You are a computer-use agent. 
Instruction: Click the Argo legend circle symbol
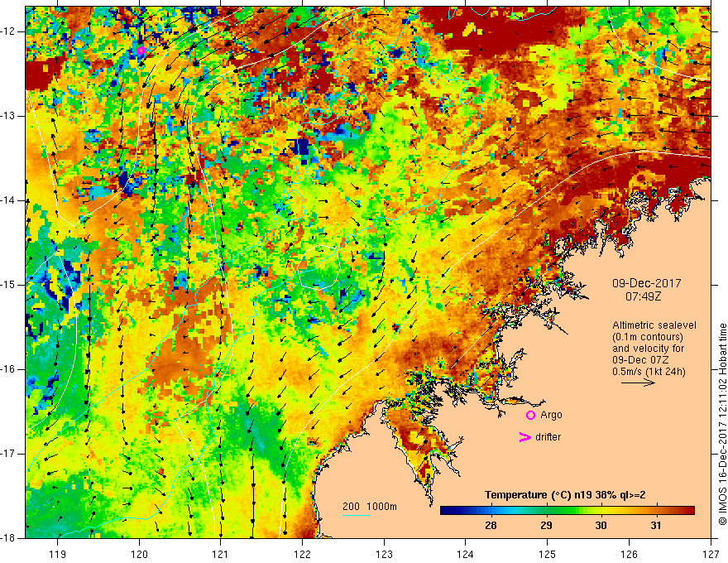point(530,415)
